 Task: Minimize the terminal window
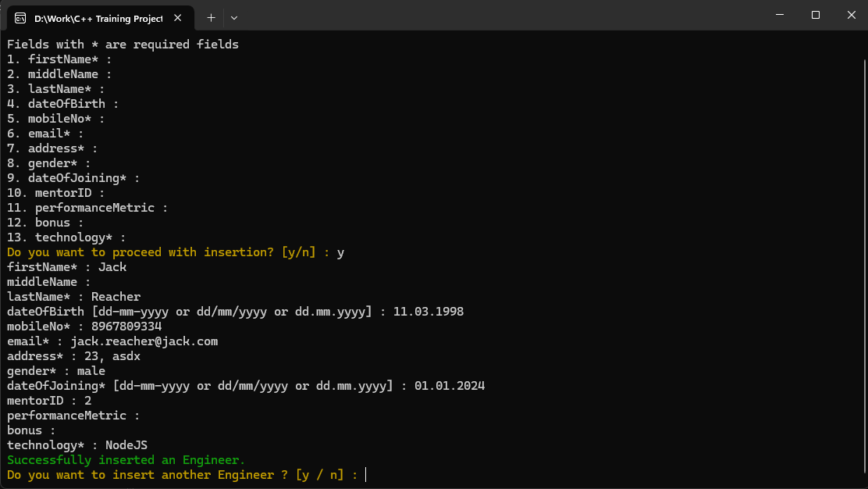780,15
